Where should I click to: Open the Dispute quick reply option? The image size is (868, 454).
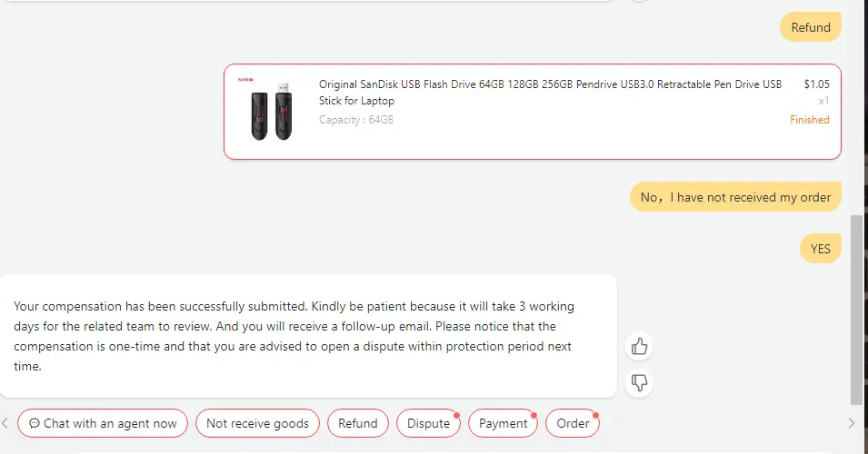coord(428,423)
